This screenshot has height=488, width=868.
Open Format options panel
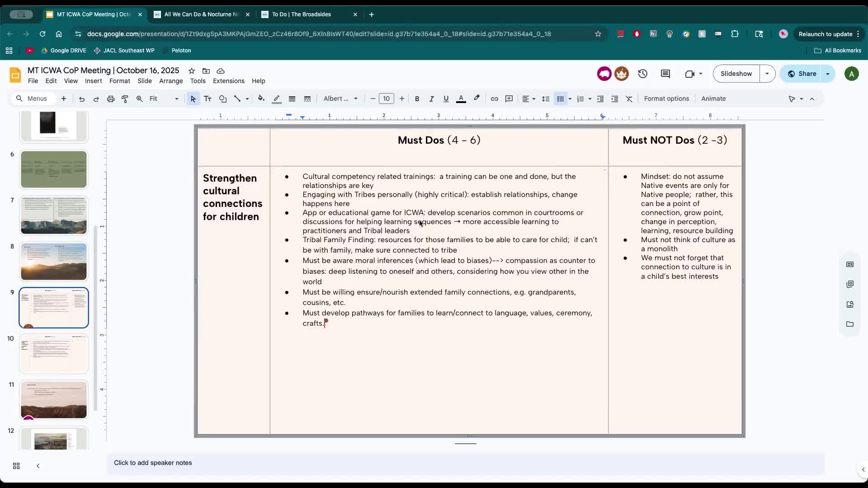point(666,99)
